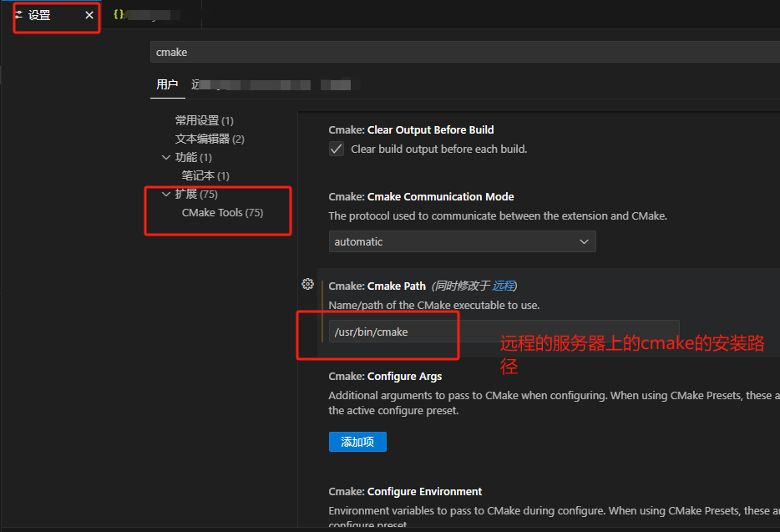This screenshot has height=532, width=780.
Task: Collapse the 功能 tree section
Action: (166, 157)
